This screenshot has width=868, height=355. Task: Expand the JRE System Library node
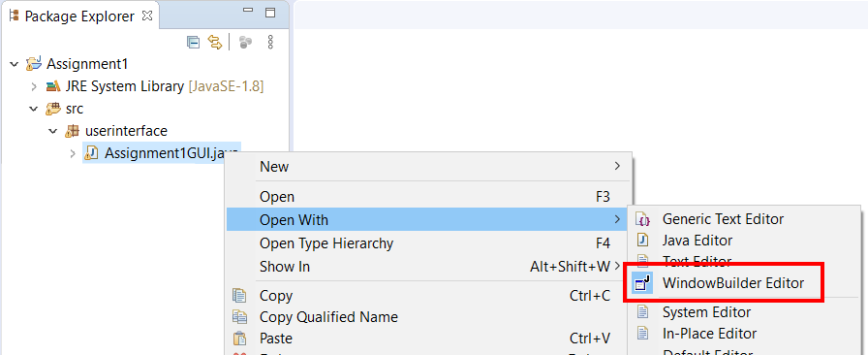pyautogui.click(x=34, y=86)
